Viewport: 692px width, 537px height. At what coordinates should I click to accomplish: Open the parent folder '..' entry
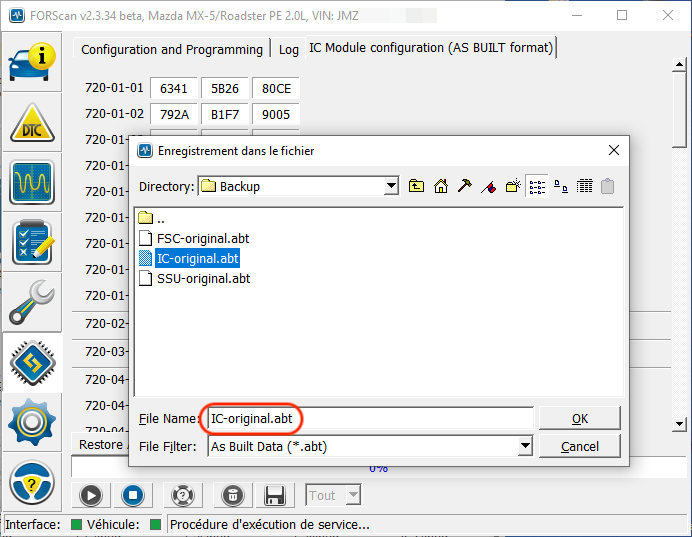(151, 218)
